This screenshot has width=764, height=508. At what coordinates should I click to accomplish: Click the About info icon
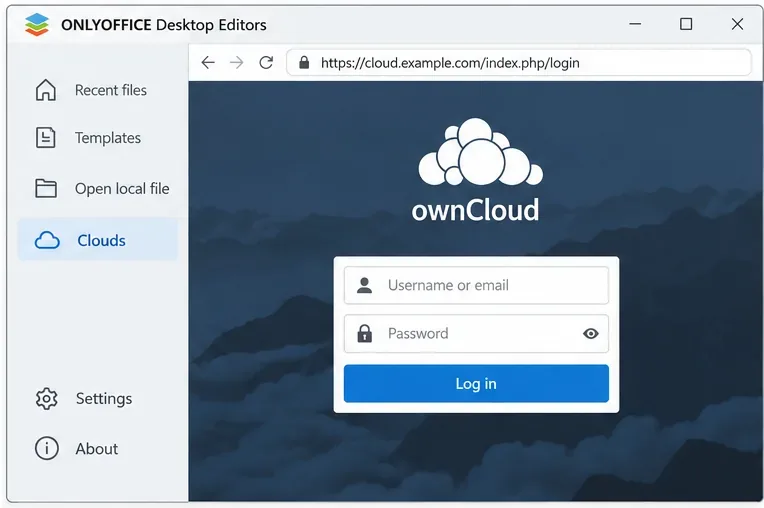click(x=46, y=448)
